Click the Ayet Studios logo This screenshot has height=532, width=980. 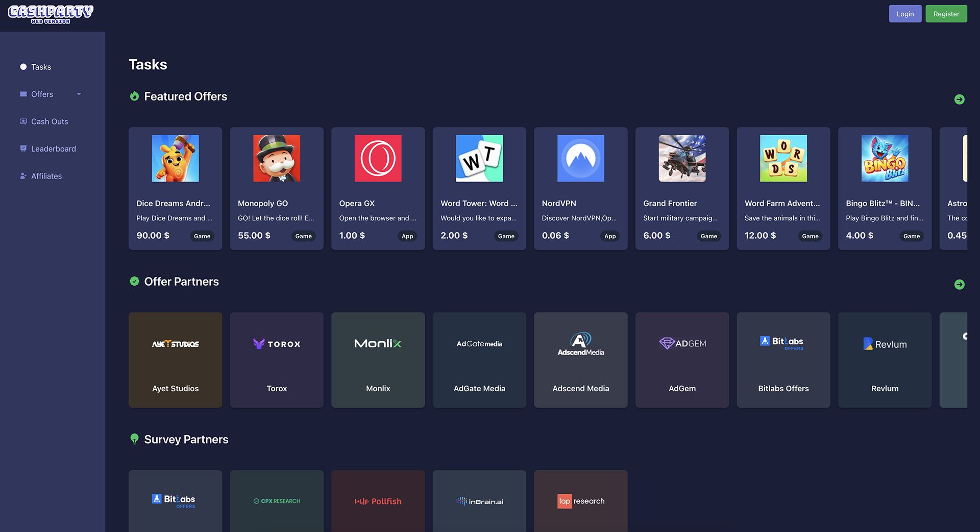tap(175, 344)
